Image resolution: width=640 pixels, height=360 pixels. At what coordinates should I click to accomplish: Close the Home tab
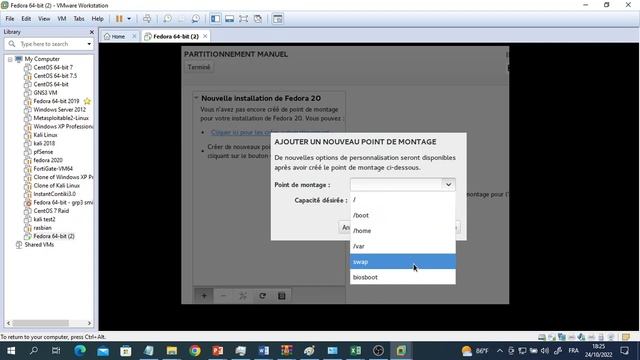tap(134, 36)
